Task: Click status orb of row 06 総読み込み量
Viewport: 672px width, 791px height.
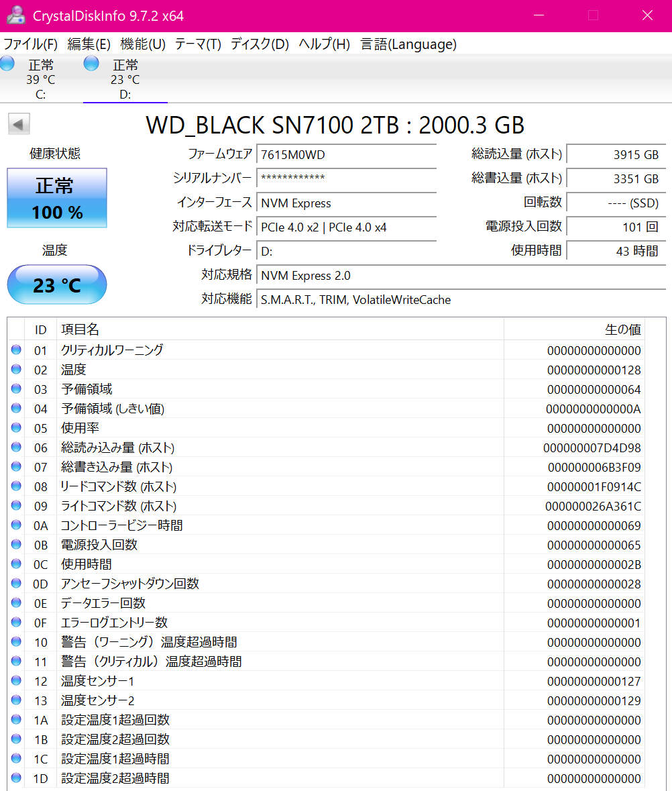Action: pos(16,447)
